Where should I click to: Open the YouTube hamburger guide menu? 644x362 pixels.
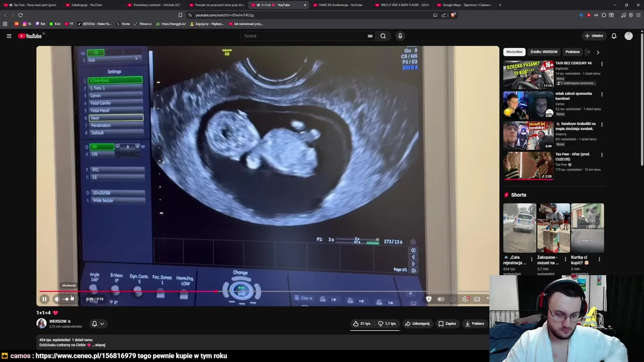9,36
